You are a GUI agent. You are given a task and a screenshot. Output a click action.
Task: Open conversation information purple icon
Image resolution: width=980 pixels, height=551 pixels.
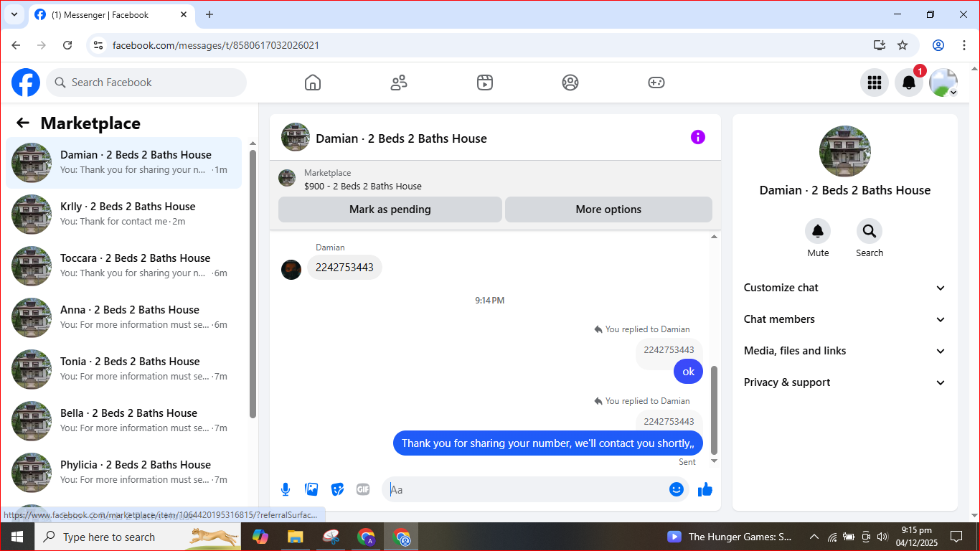(698, 137)
